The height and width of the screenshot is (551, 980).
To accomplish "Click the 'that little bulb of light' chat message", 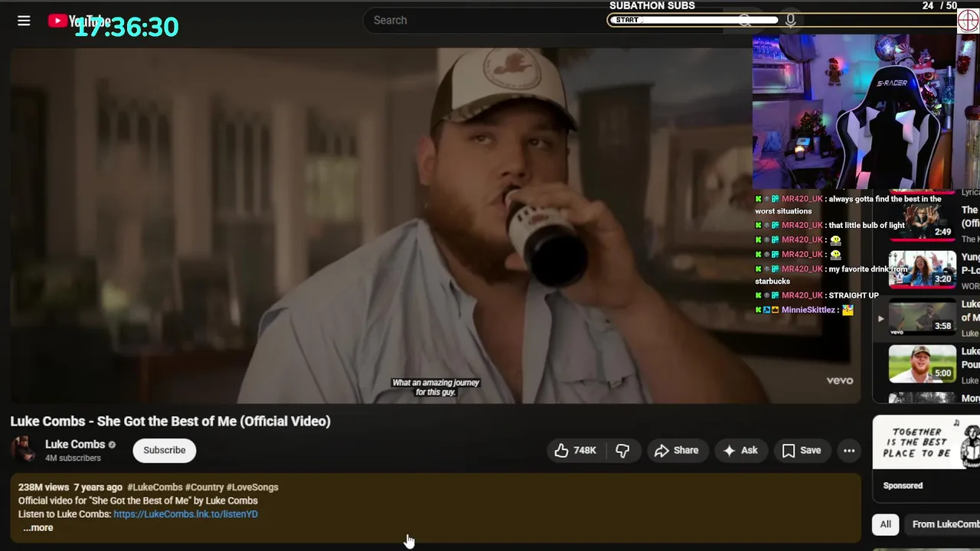I will [x=867, y=225].
